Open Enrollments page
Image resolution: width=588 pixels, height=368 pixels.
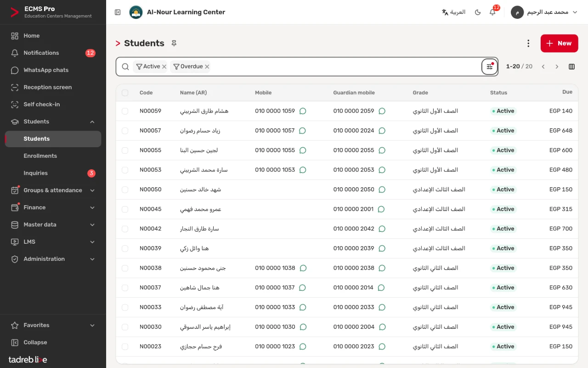53,156
